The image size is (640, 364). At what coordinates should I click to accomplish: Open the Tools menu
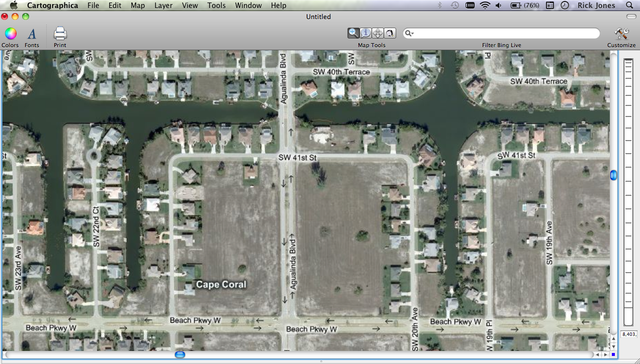tap(216, 6)
